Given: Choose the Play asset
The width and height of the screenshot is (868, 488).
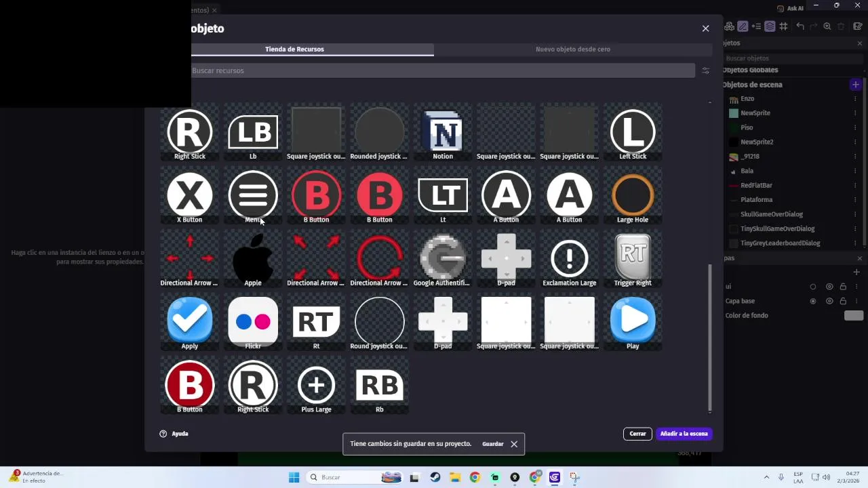Looking at the screenshot, I should pyautogui.click(x=633, y=321).
